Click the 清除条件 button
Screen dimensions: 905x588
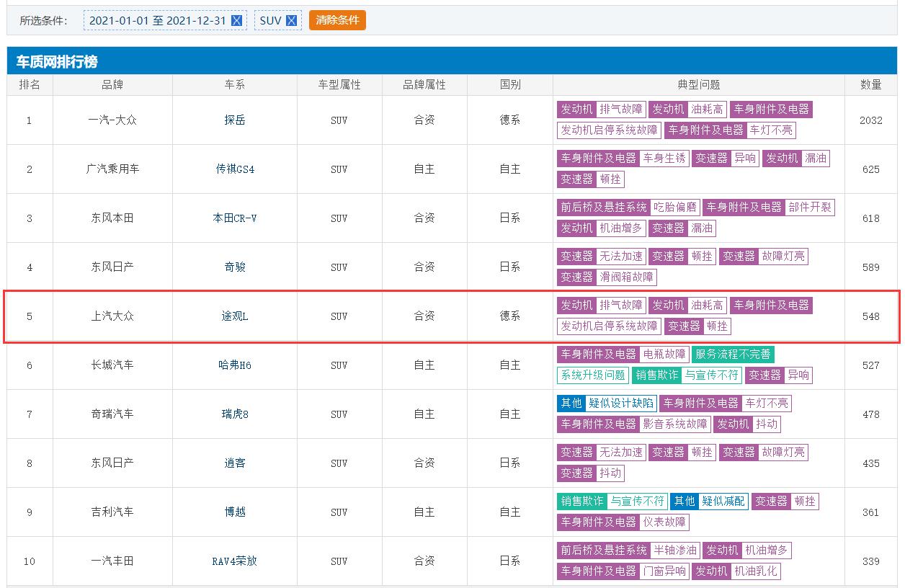click(x=337, y=20)
